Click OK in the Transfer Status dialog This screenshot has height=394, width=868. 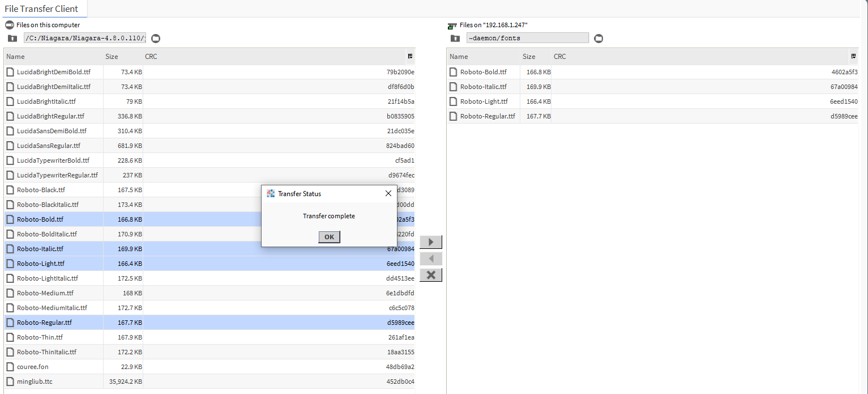pyautogui.click(x=329, y=237)
